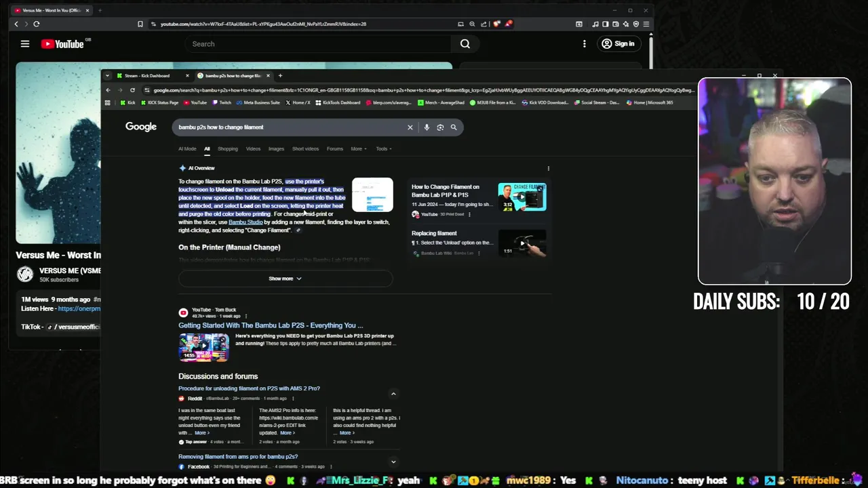Image resolution: width=868 pixels, height=488 pixels.
Task: Collapse the Procedure for unloading filament discussion
Action: click(393, 394)
